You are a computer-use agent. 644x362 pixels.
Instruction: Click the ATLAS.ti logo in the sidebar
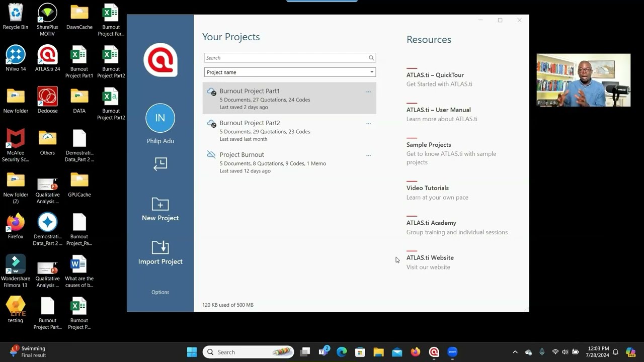pyautogui.click(x=160, y=60)
